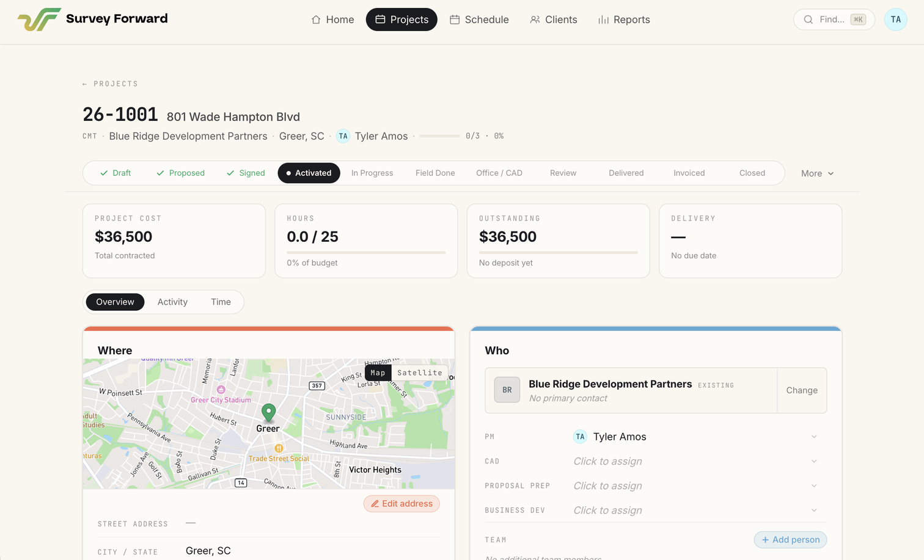Screen dimensions: 924x560
Task: Click the Survey Forward logo icon
Action: coord(39,20)
